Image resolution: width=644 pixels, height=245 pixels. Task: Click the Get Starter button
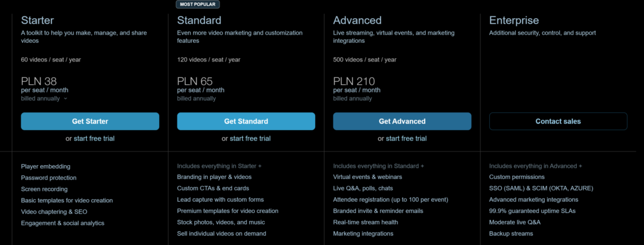90,121
